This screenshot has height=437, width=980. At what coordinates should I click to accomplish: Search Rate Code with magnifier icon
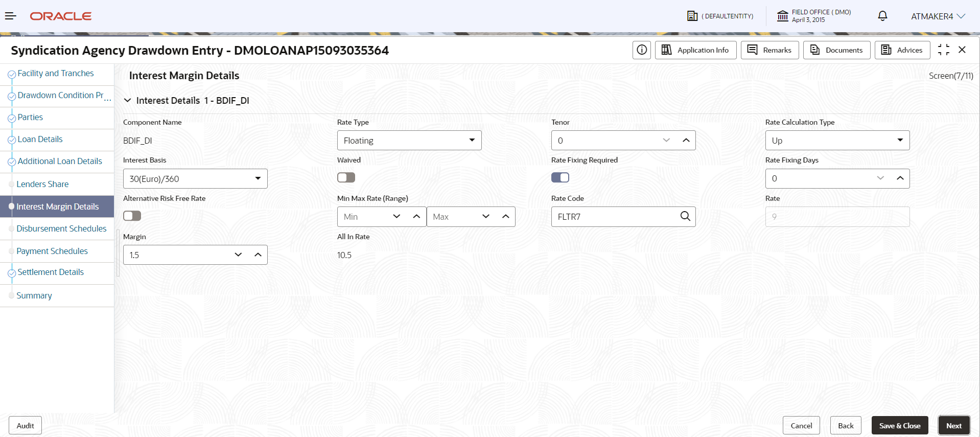tap(685, 217)
